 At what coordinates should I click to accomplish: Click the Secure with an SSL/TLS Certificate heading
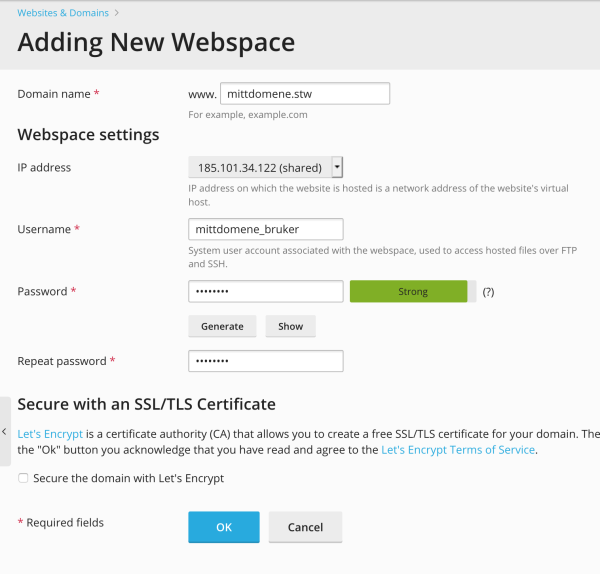click(147, 404)
